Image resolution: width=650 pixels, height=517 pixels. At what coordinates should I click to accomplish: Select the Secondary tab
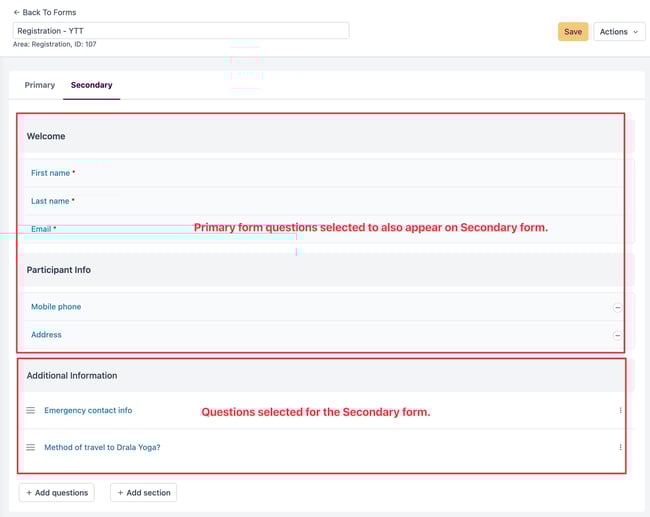(x=92, y=85)
